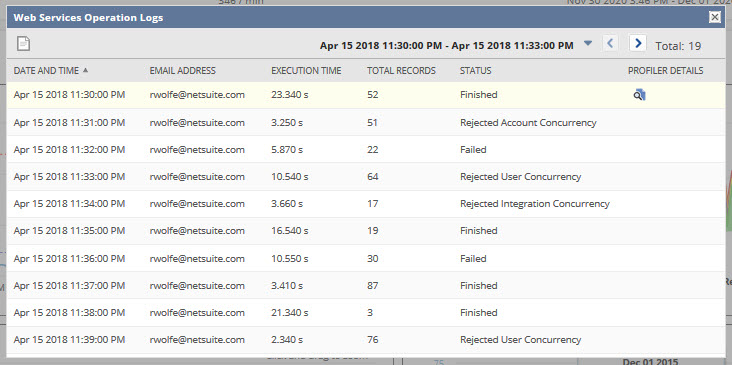Click the Web Services Operation Logs title
This screenshot has height=365, width=732.
pos(88,18)
